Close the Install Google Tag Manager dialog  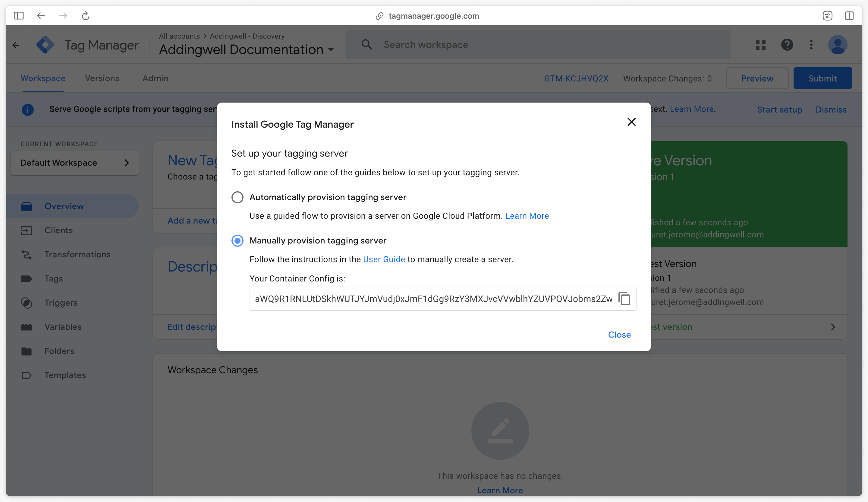[631, 122]
